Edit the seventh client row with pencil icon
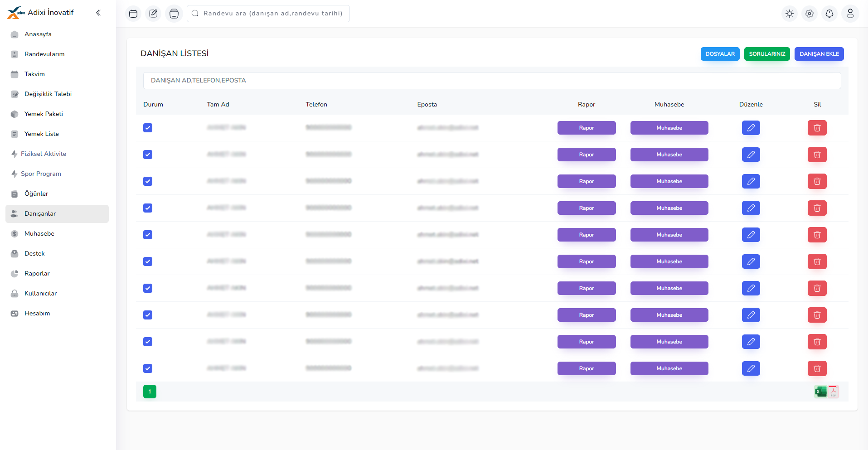This screenshot has width=868, height=450. pos(751,288)
